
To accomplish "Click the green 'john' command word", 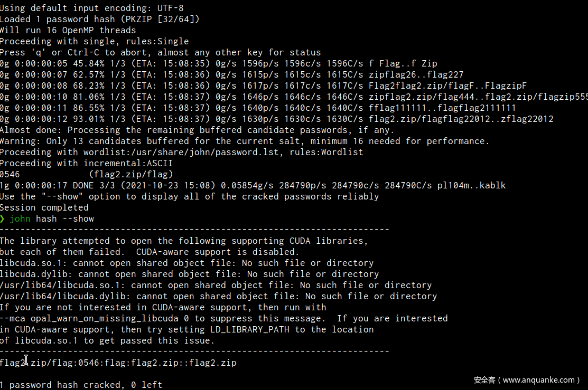I will coord(20,219).
